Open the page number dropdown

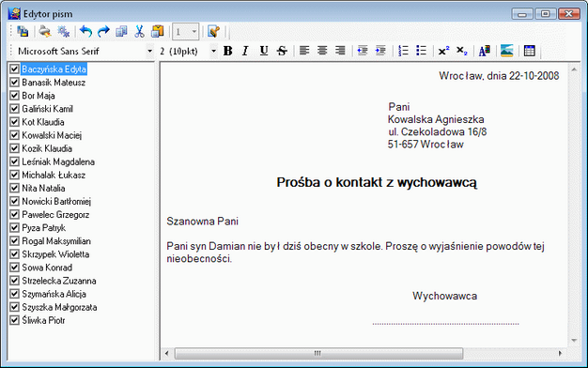tap(193, 32)
